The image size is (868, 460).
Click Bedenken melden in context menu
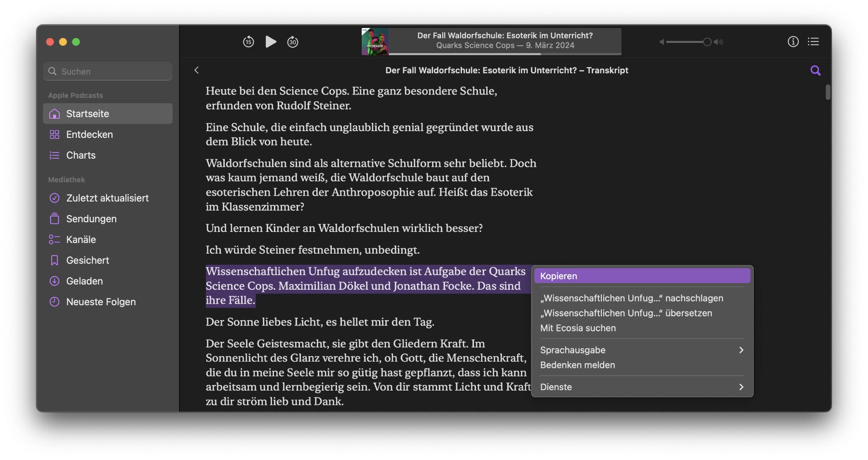point(577,365)
